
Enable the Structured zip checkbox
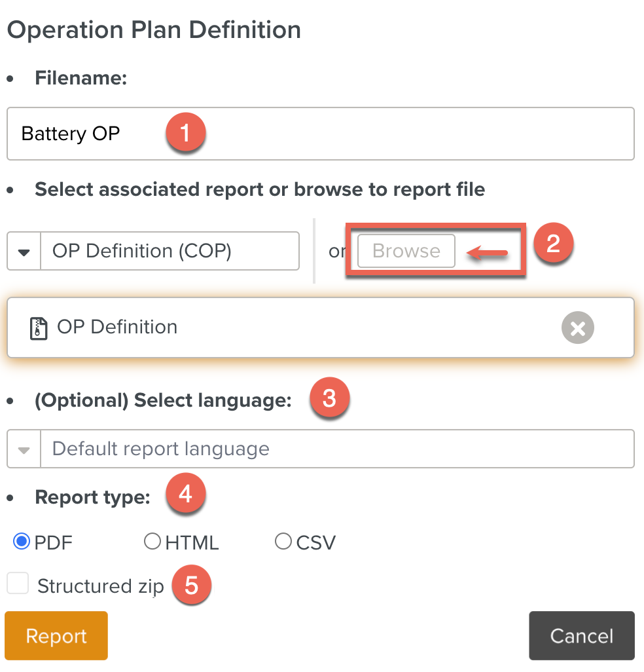[18, 584]
